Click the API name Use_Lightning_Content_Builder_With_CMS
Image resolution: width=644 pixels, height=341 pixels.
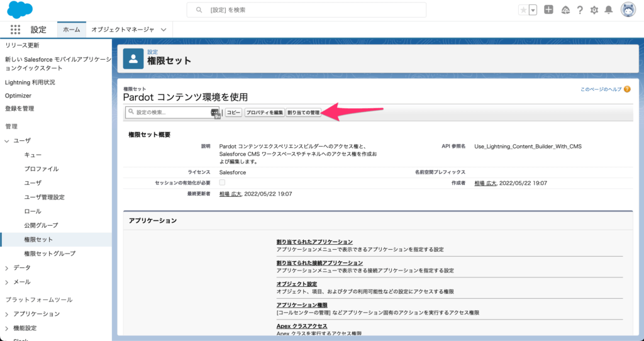click(x=528, y=146)
